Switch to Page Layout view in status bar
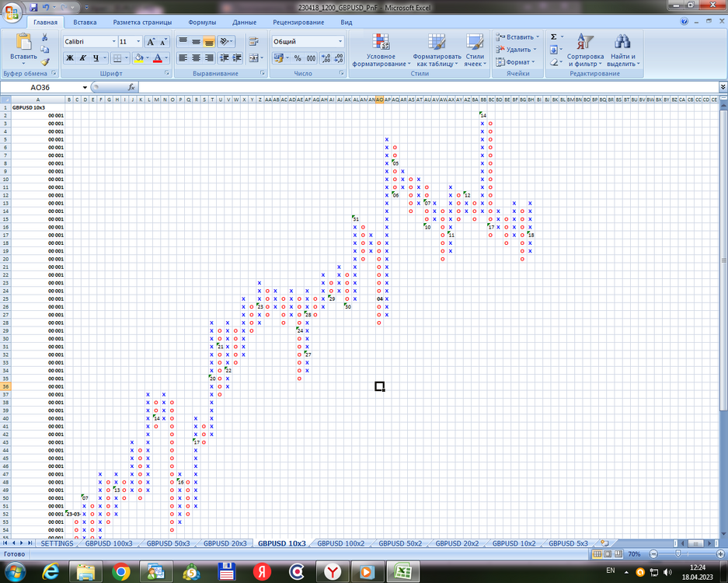 (x=608, y=553)
